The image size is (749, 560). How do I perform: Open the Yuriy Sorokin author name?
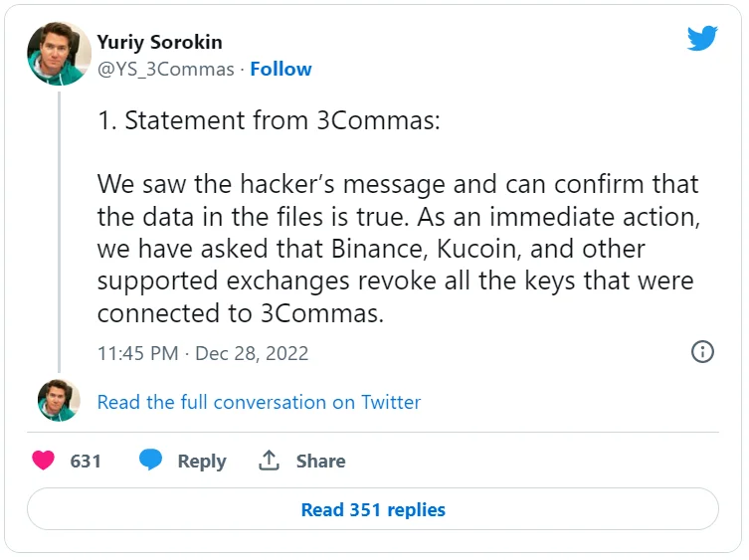[x=159, y=42]
